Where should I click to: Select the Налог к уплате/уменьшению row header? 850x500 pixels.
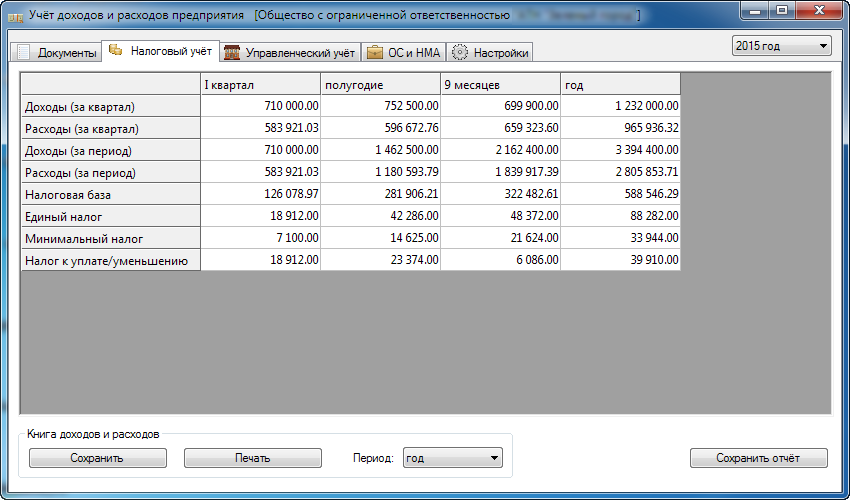pos(111,260)
